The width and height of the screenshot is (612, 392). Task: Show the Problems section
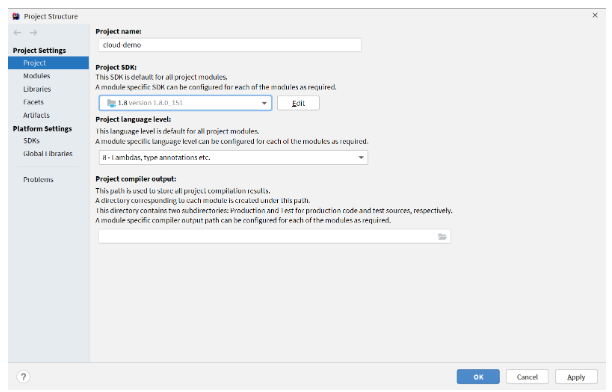pyautogui.click(x=38, y=180)
